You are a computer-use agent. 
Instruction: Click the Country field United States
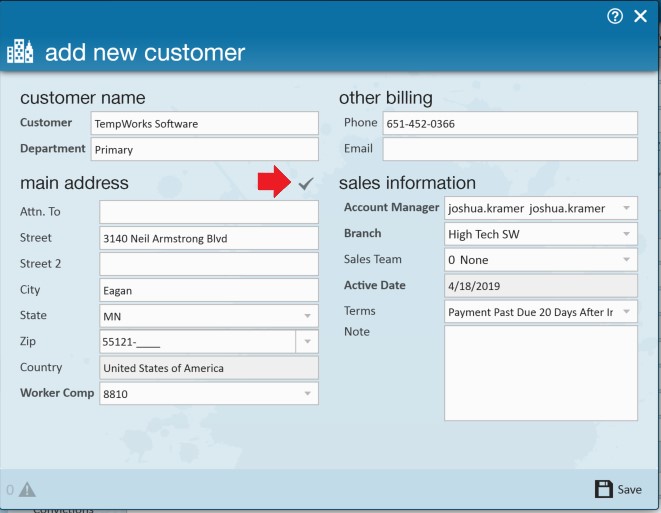(x=209, y=368)
